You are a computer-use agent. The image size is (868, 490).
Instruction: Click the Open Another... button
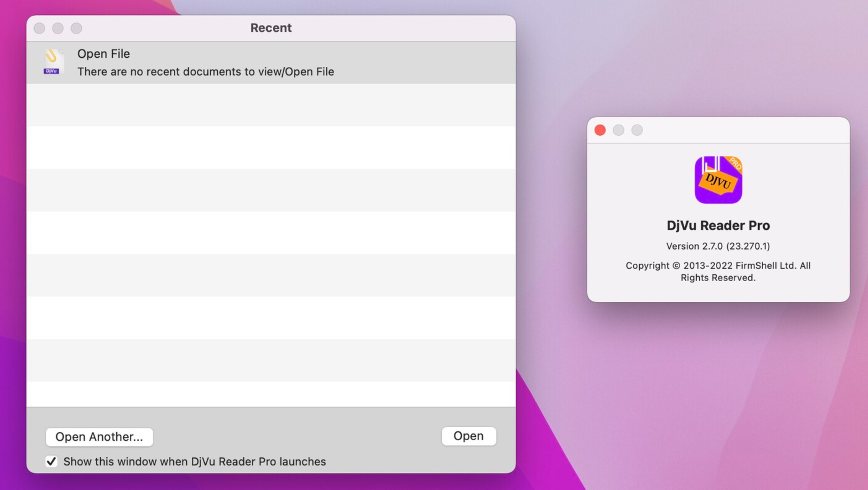click(99, 437)
